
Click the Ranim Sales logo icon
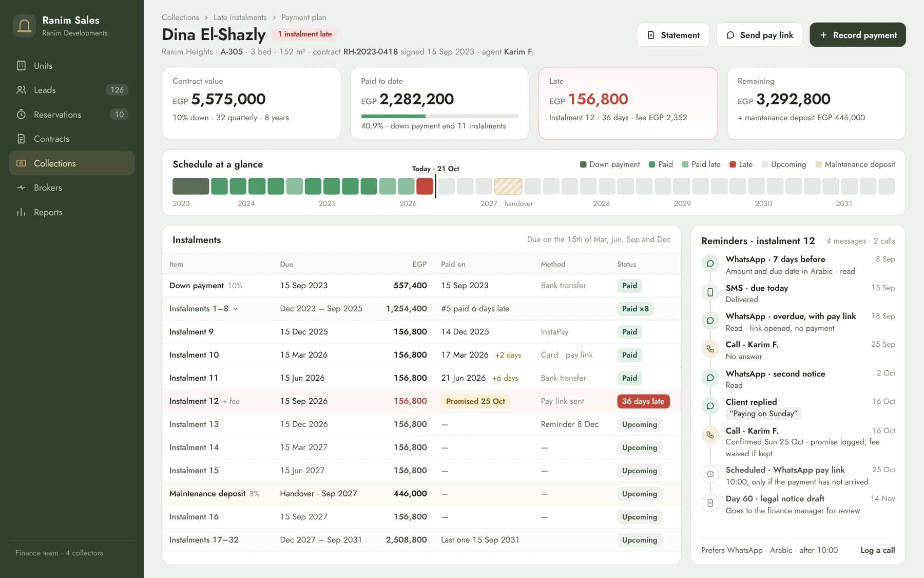point(24,26)
